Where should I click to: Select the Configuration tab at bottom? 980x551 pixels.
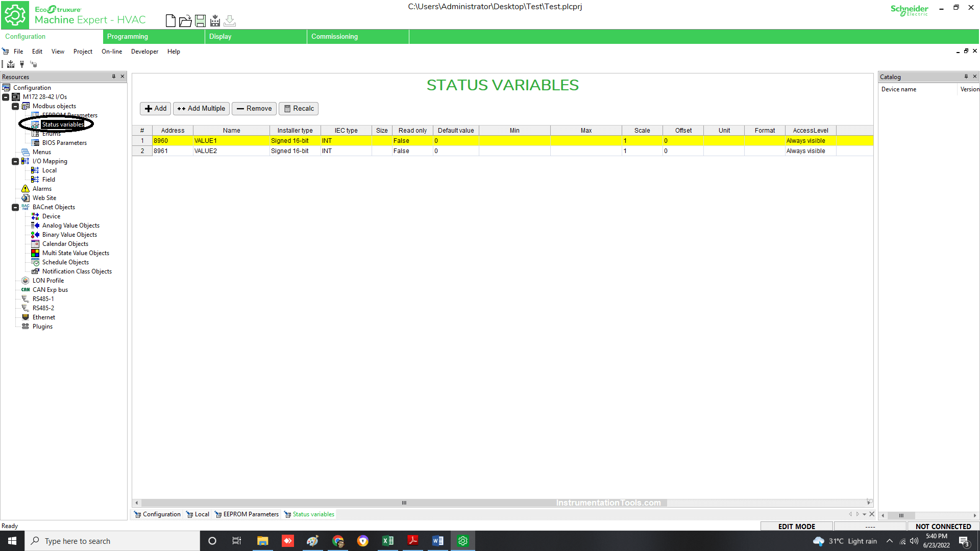click(x=161, y=513)
